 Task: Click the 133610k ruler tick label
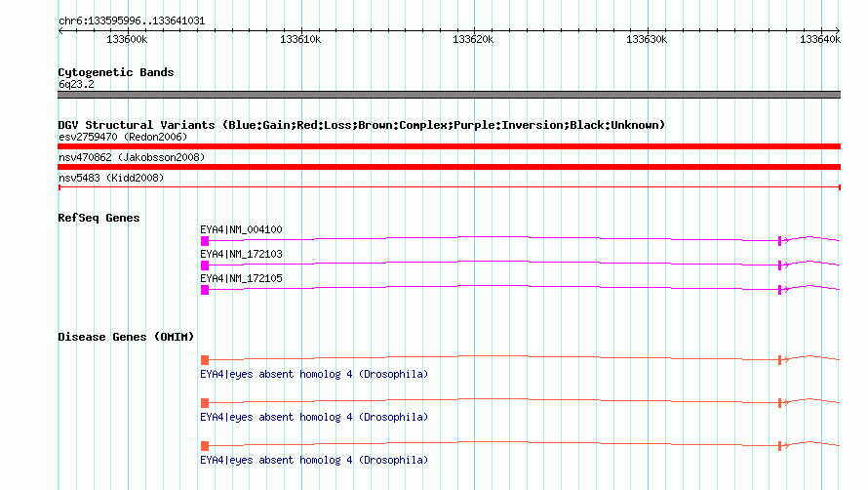coord(300,39)
